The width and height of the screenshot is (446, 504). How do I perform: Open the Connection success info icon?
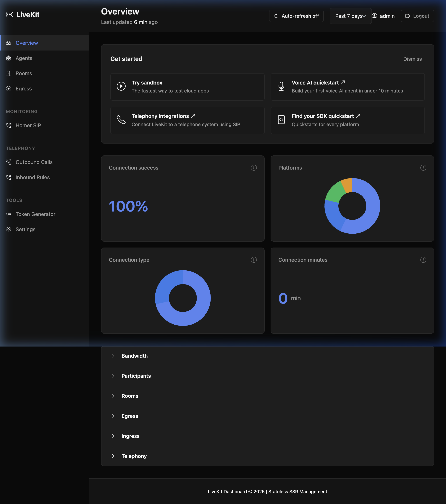(x=254, y=168)
